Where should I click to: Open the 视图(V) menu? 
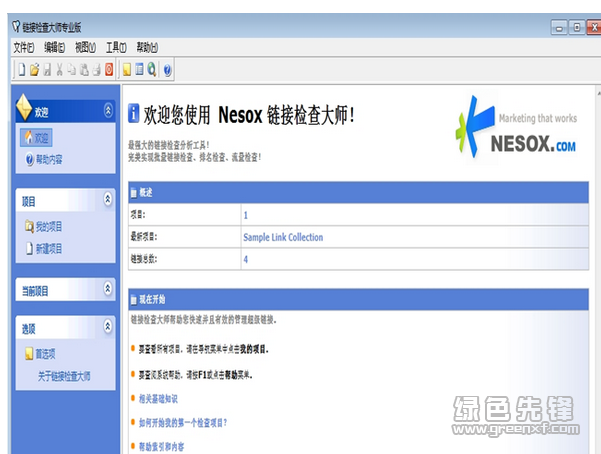(85, 48)
